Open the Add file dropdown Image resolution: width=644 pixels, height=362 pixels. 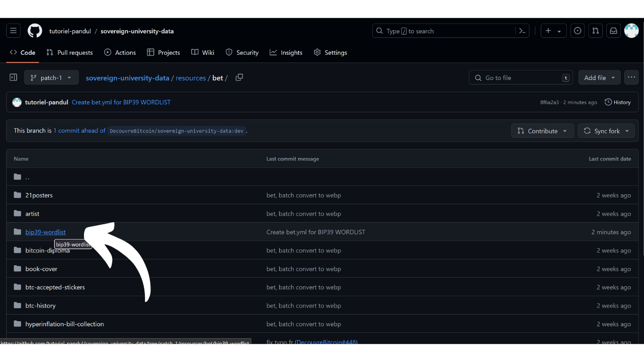(599, 77)
